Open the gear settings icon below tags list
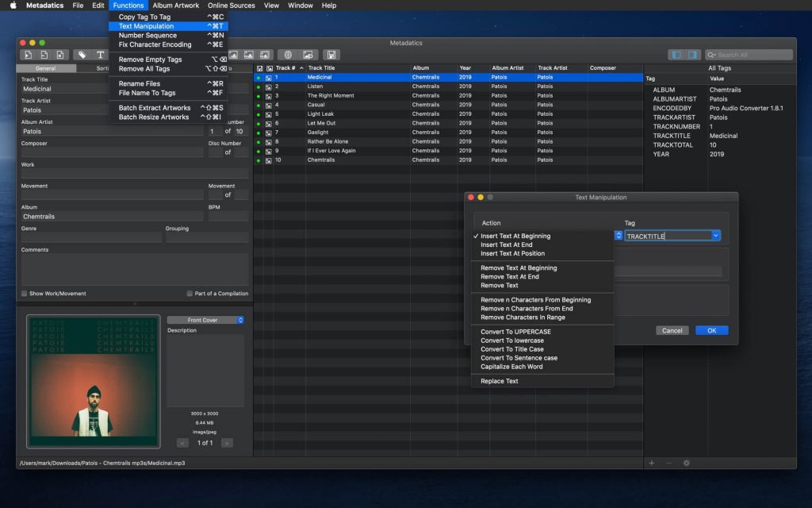Viewport: 812px width, 508px height. coord(686,463)
